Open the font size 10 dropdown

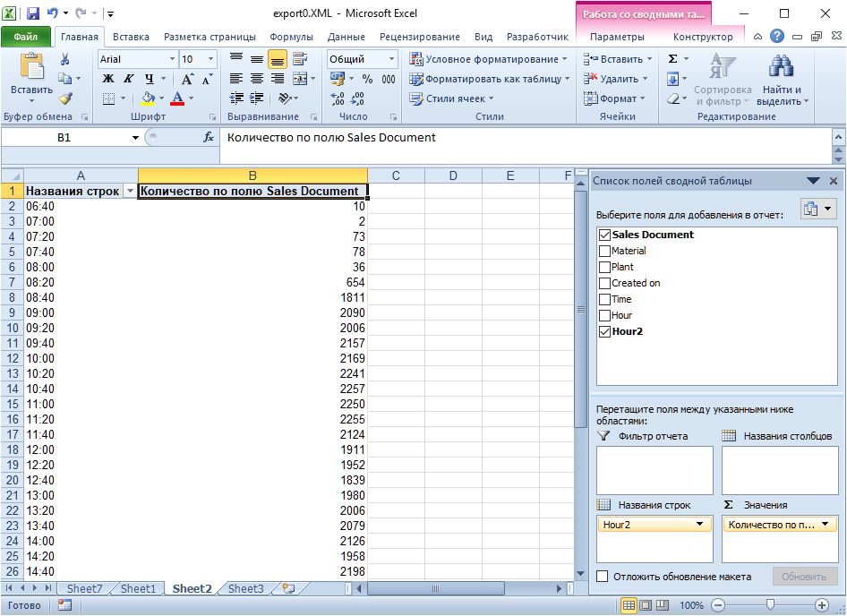click(x=210, y=59)
